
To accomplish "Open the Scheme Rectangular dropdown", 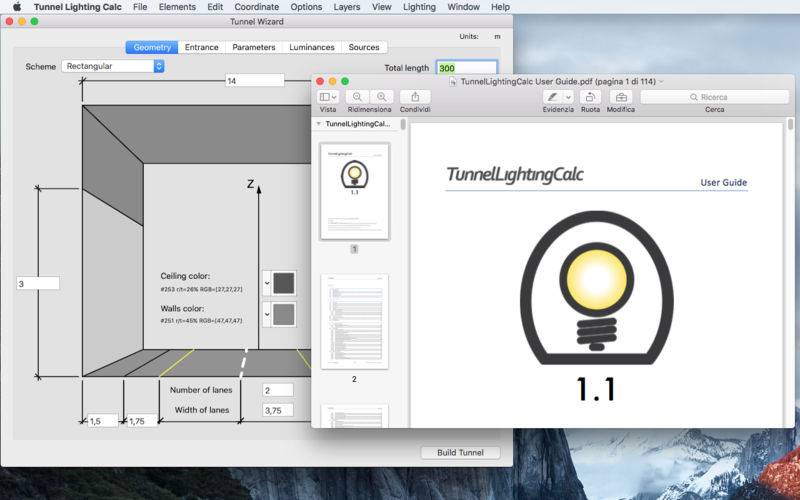I will coord(113,66).
